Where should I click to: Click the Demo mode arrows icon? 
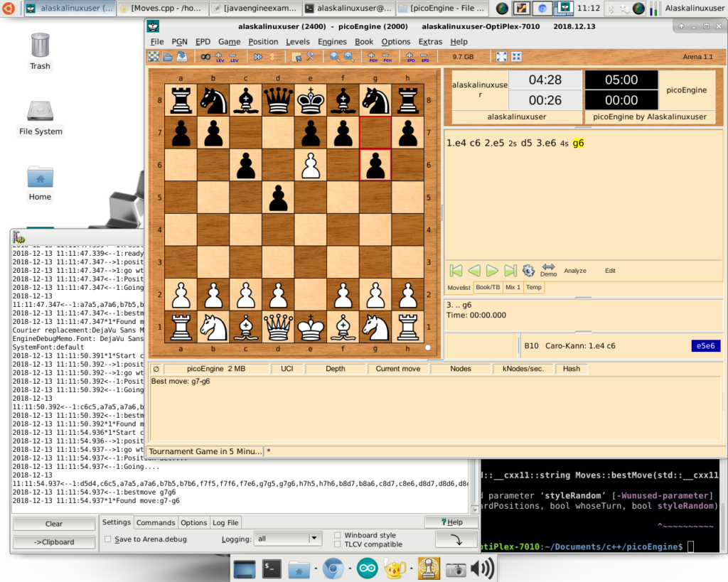[x=548, y=269]
